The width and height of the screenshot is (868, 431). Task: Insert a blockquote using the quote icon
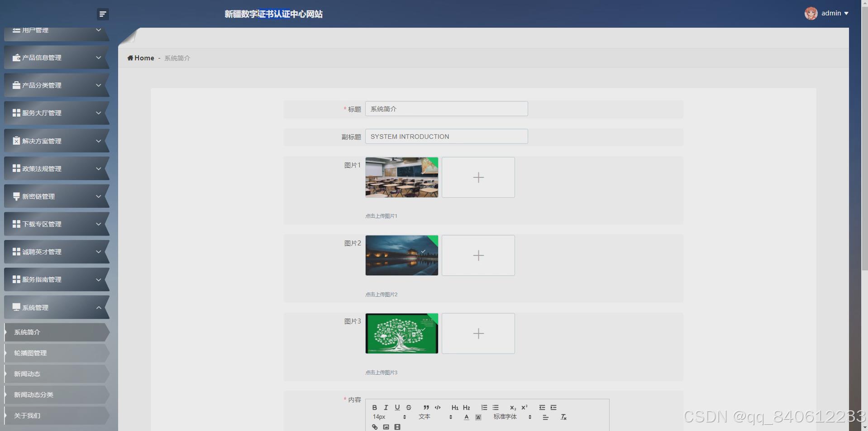[x=426, y=407]
